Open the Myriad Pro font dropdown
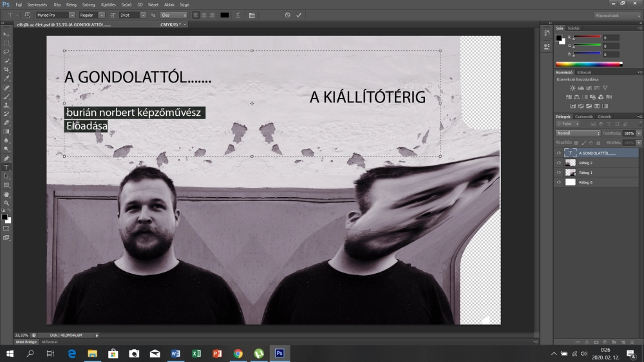The height and width of the screenshot is (362, 644). tap(71, 15)
